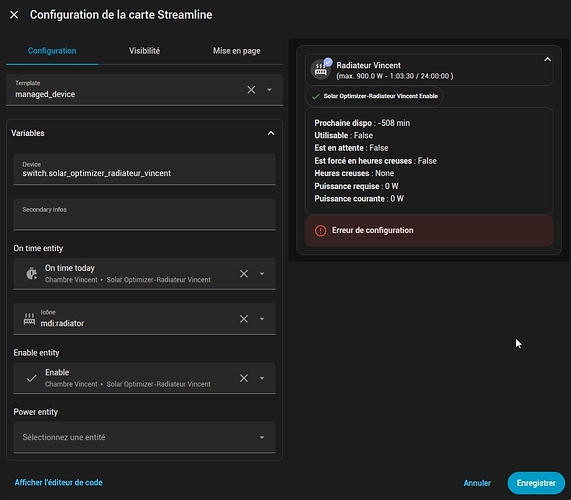This screenshot has width=571, height=500.
Task: Clear the On time today entity
Action: [244, 274]
